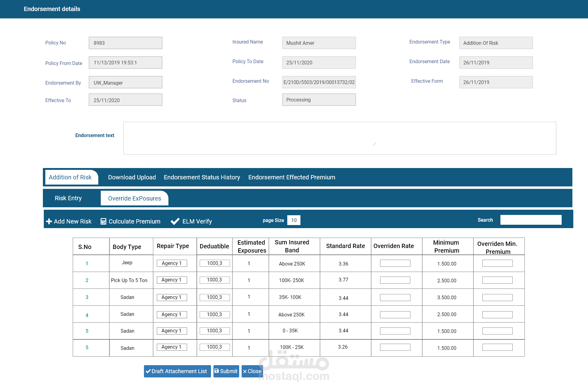Image resolution: width=588 pixels, height=390 pixels.
Task: Click the plus icon for Add New Risk
Action: [49, 221]
